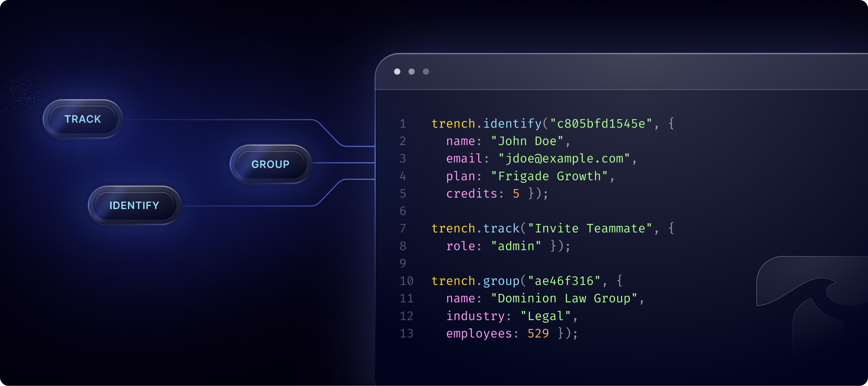
Task: Click the employees value 529
Action: click(538, 333)
